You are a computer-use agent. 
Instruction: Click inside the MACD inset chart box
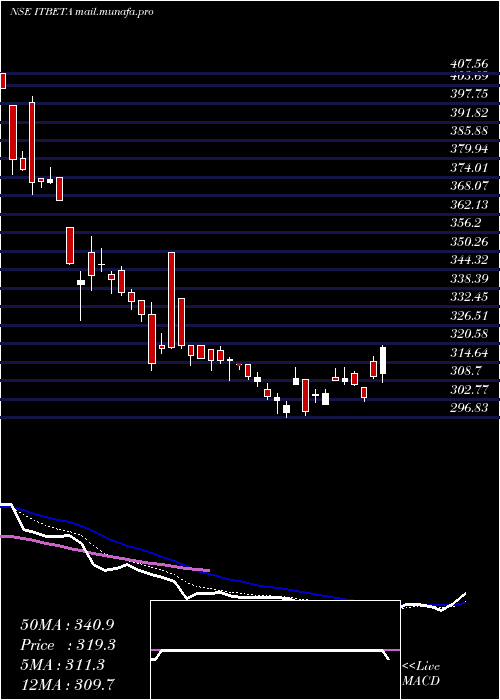[x=275, y=650]
